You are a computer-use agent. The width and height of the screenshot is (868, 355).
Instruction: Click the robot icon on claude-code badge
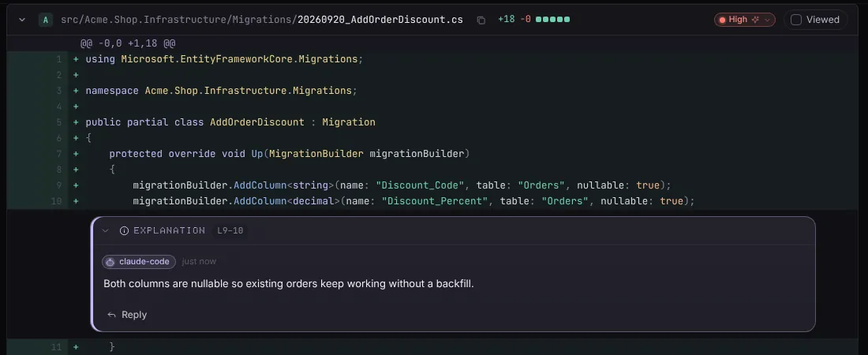pyautogui.click(x=110, y=262)
